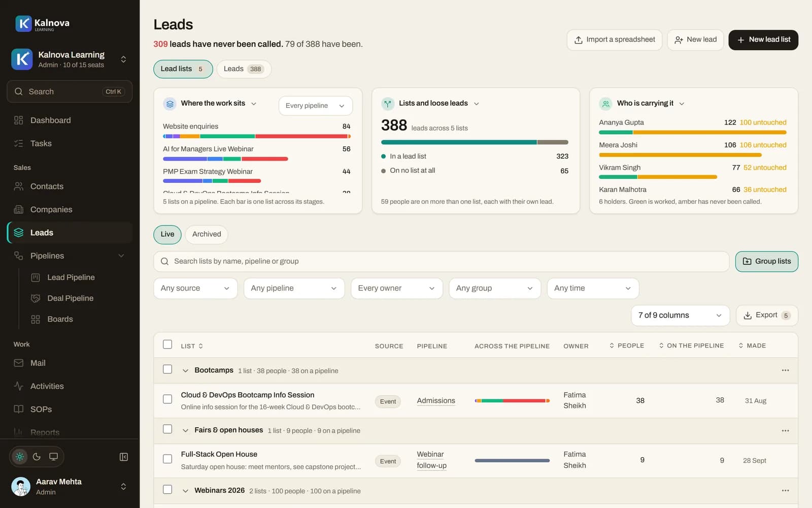Open the Activities pulse icon
Image resolution: width=812 pixels, height=508 pixels.
[19, 386]
